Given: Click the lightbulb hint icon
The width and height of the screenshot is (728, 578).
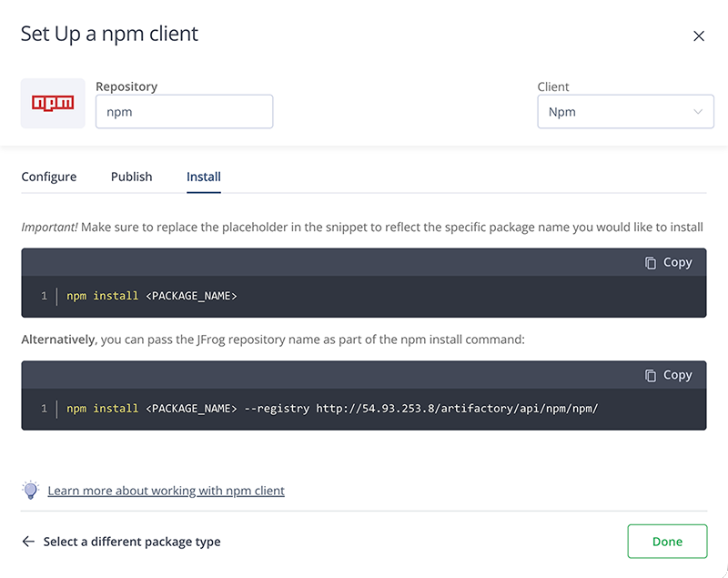Looking at the screenshot, I should (x=31, y=491).
